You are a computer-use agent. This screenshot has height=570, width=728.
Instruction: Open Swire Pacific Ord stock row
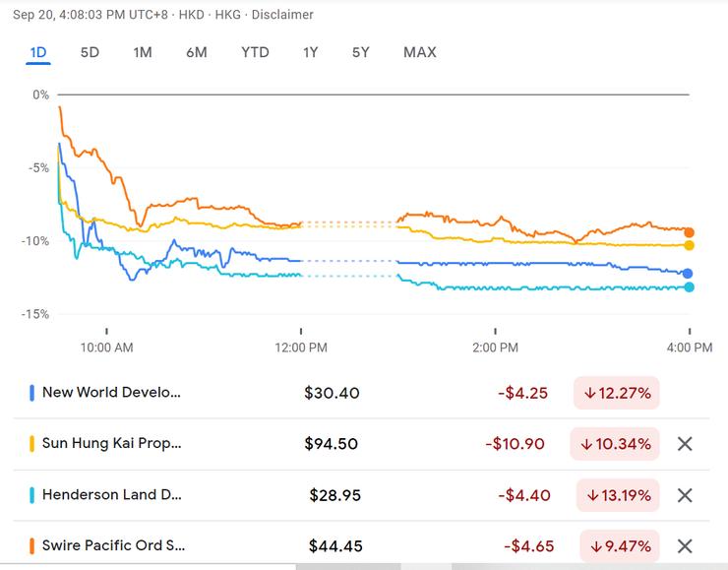112,546
